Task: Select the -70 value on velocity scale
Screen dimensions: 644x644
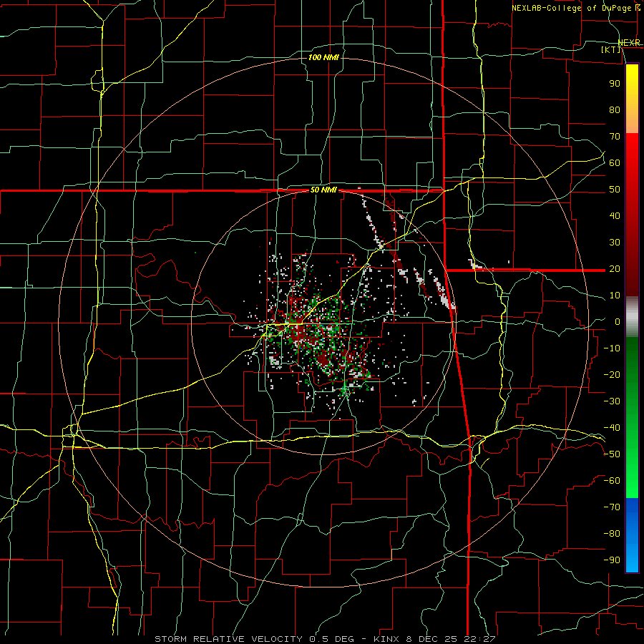Action: coord(612,507)
